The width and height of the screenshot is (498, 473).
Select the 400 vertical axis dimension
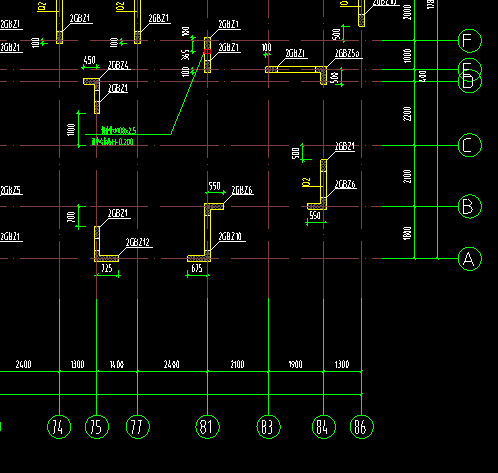coord(423,76)
